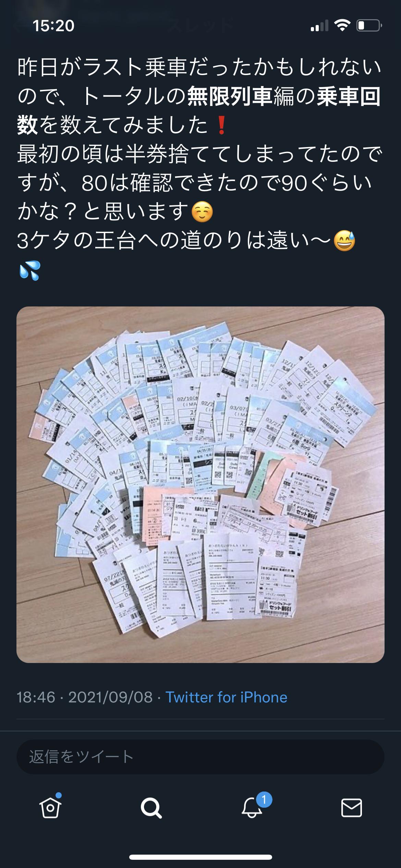Click the 返信をツイート reply field
The image size is (401, 868).
[x=200, y=757]
